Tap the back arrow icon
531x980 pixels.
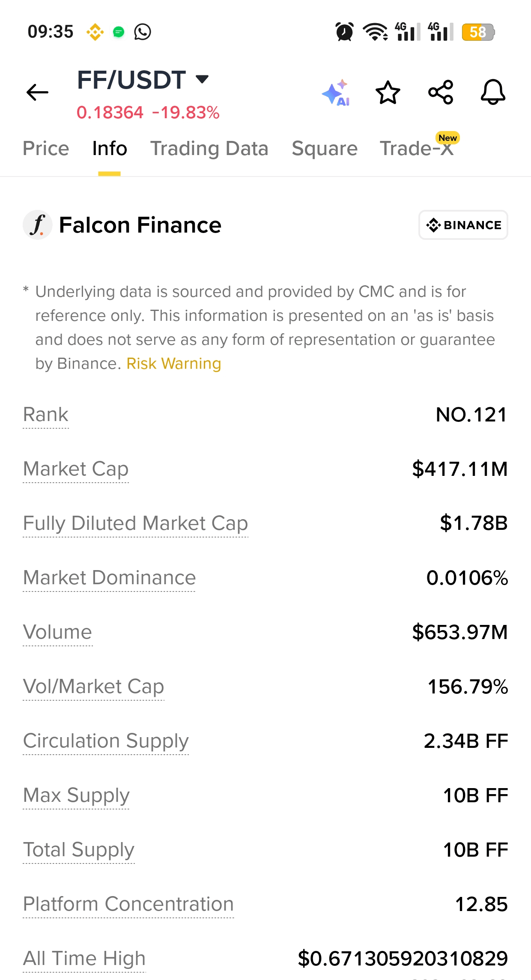(x=37, y=92)
